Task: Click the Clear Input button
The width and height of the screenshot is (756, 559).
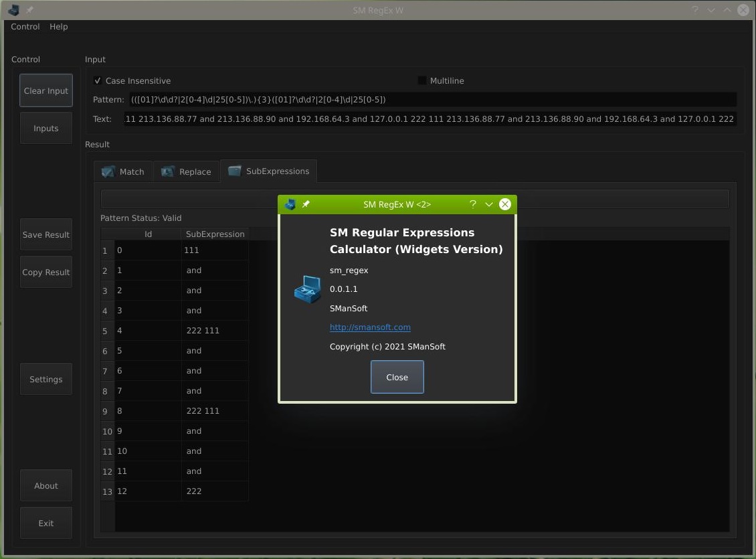Action: [46, 90]
